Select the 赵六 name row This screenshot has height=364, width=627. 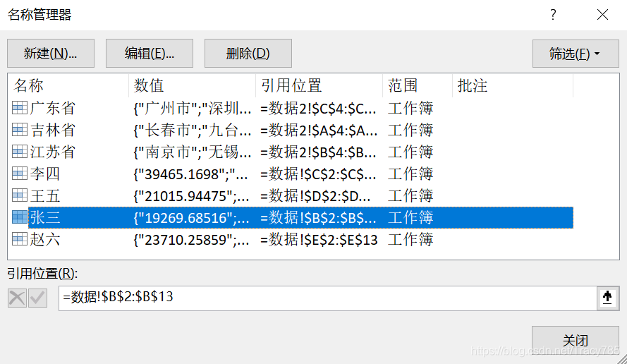pyautogui.click(x=293, y=240)
